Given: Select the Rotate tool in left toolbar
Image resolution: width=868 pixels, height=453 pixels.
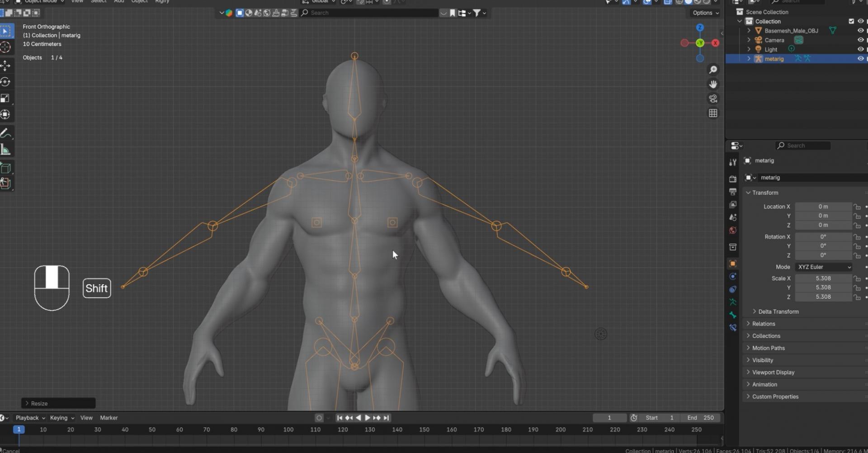Looking at the screenshot, I should tap(5, 82).
